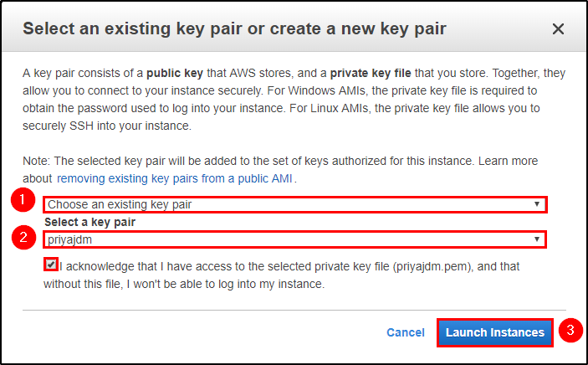Click the dialog title heading text

234,29
